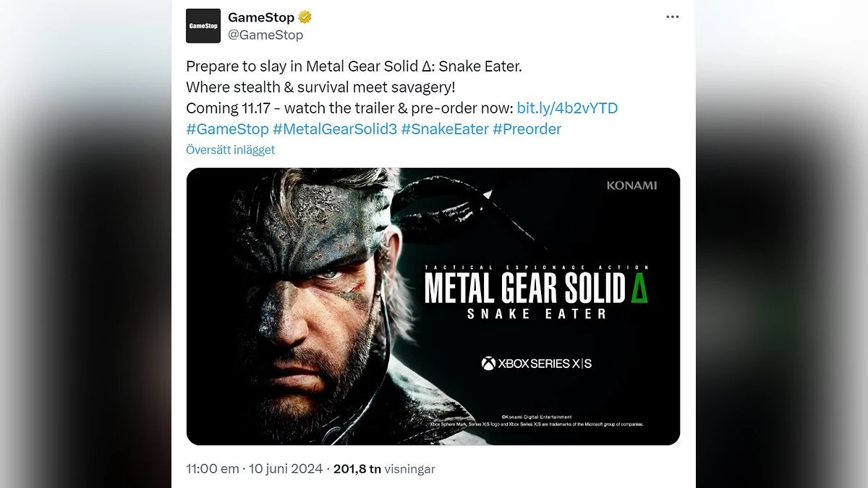Click the GameStop display name
Screen dimensions: 868x488
coord(261,17)
